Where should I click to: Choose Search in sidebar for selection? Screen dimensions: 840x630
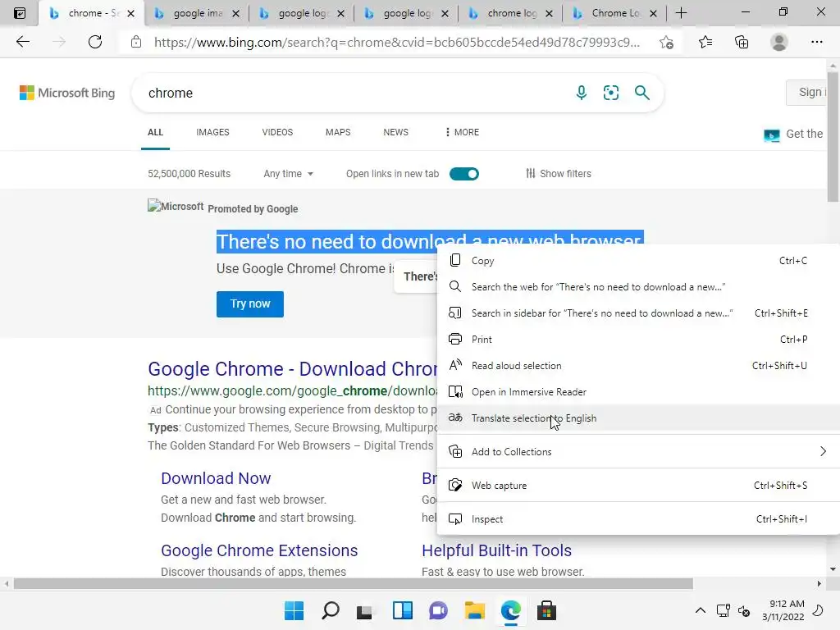[638, 313]
